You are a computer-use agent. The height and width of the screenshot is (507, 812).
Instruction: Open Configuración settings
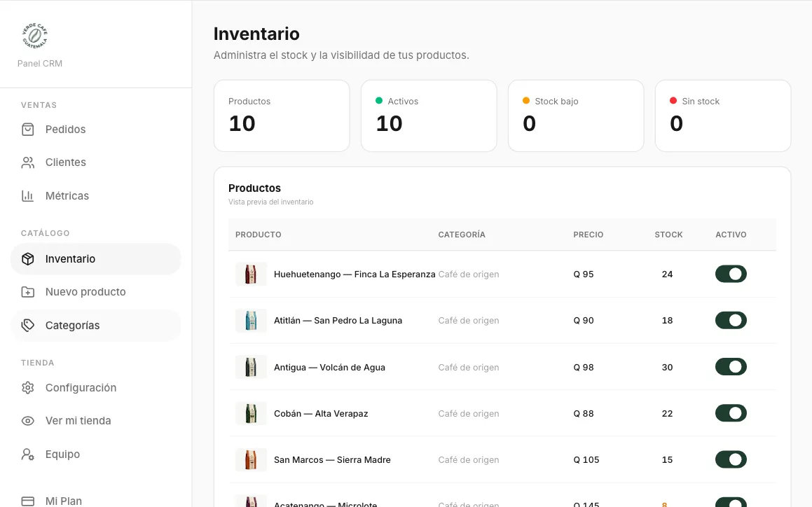pos(96,388)
